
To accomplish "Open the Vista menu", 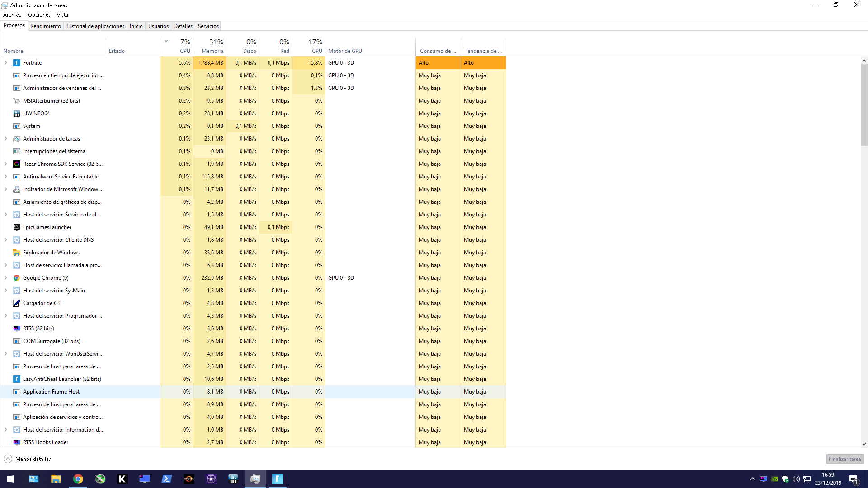I will (x=62, y=15).
